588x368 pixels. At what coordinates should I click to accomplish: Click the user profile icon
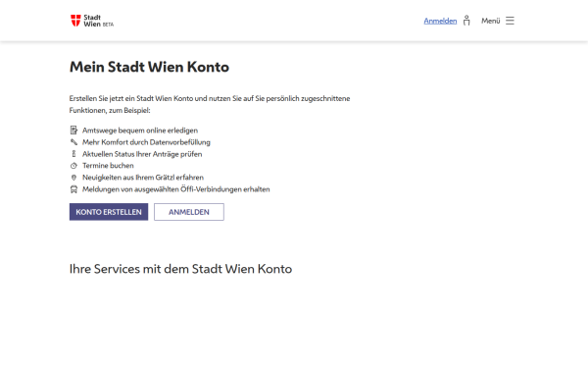click(x=466, y=21)
